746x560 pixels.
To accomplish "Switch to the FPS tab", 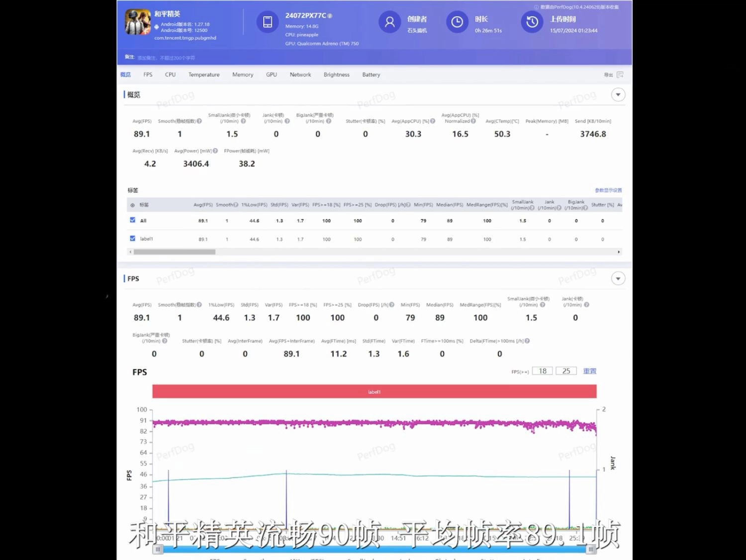I will pos(148,75).
